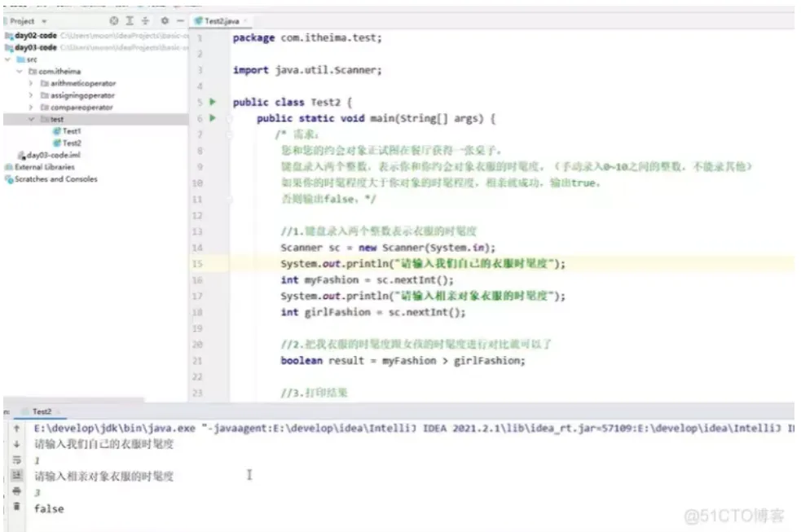Toggle code fold marker at line 6
Screen dimensions: 801x532
[229, 118]
